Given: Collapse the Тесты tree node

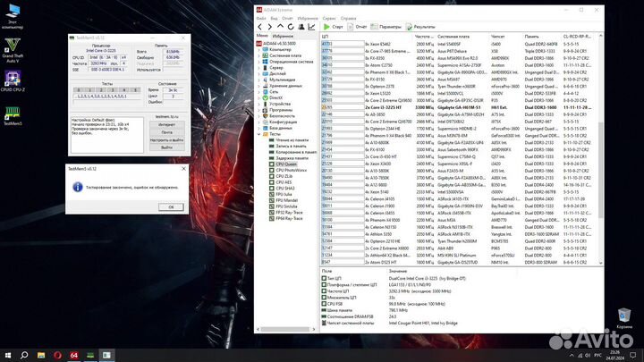Looking at the screenshot, I should pyautogui.click(x=259, y=134).
